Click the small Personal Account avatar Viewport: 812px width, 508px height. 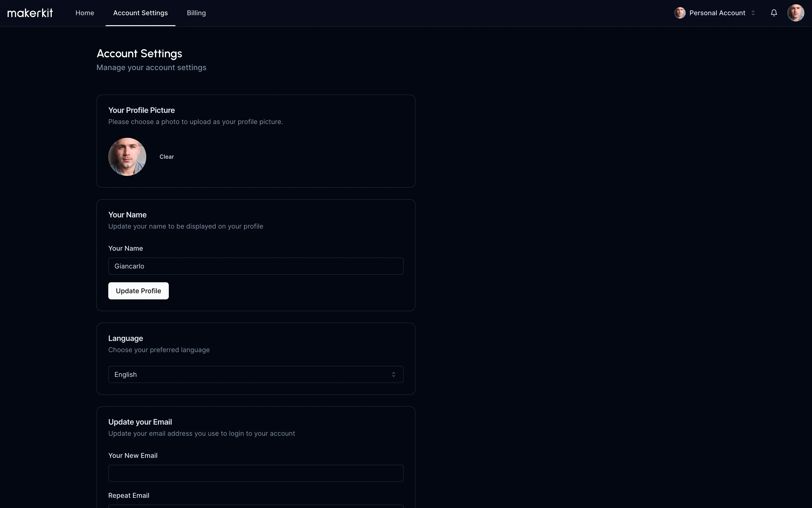680,13
